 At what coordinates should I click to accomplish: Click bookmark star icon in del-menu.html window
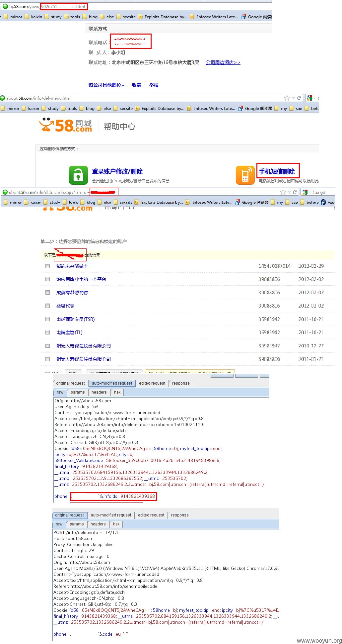287,98
